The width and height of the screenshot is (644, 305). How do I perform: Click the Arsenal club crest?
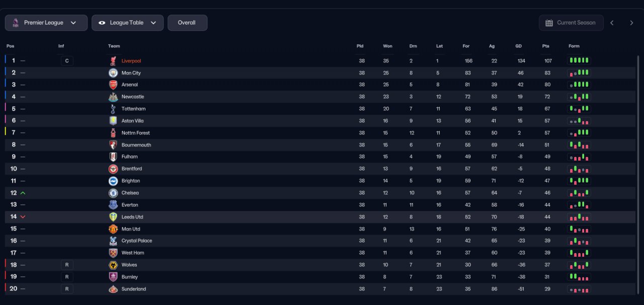(x=113, y=85)
